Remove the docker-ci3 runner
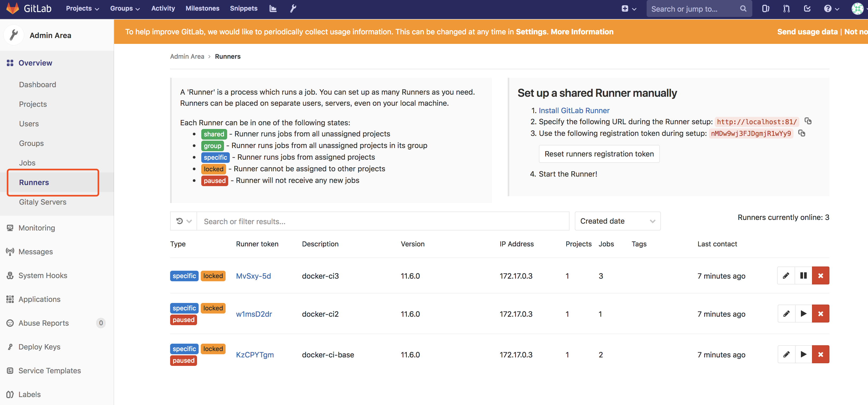 click(x=820, y=275)
